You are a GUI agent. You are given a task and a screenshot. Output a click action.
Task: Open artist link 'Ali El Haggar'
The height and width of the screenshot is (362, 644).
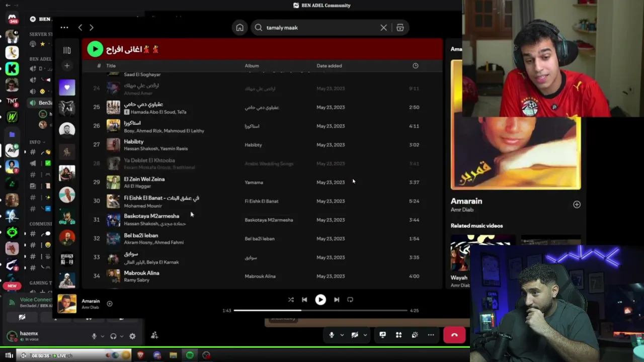(x=137, y=186)
